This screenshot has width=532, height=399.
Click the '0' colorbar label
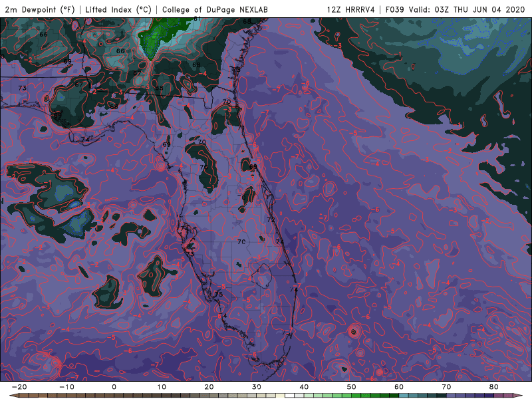click(x=114, y=387)
